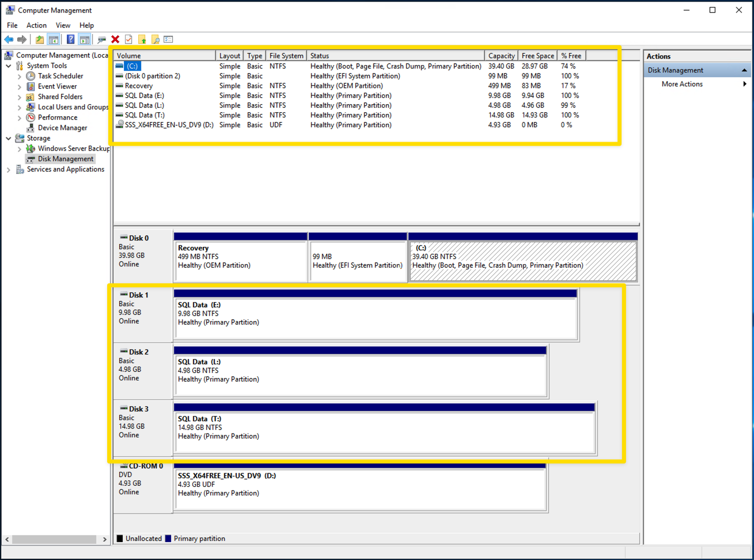The height and width of the screenshot is (560, 754).
Task: Toggle the Show/Hide Console Tree button
Action: (54, 40)
